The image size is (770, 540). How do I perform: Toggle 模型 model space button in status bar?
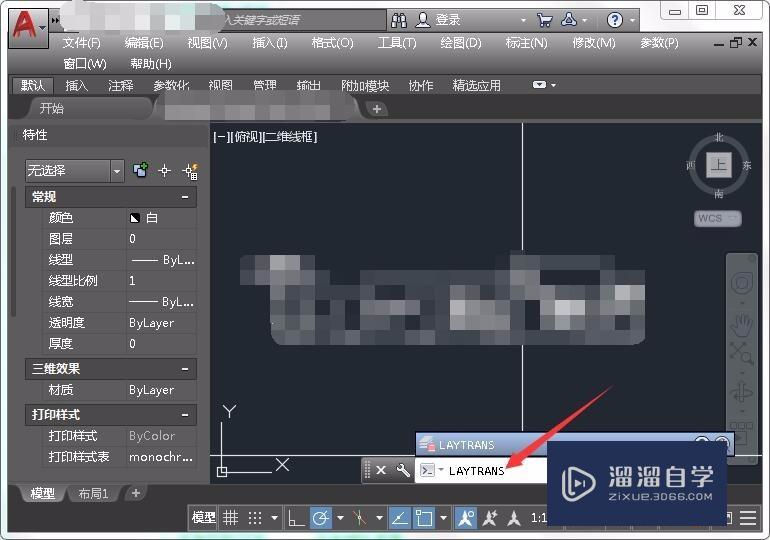[x=203, y=518]
